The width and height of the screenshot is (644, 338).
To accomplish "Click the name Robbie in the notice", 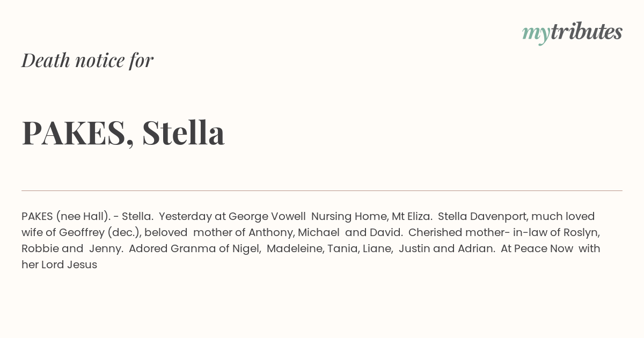I will click(x=40, y=248).
